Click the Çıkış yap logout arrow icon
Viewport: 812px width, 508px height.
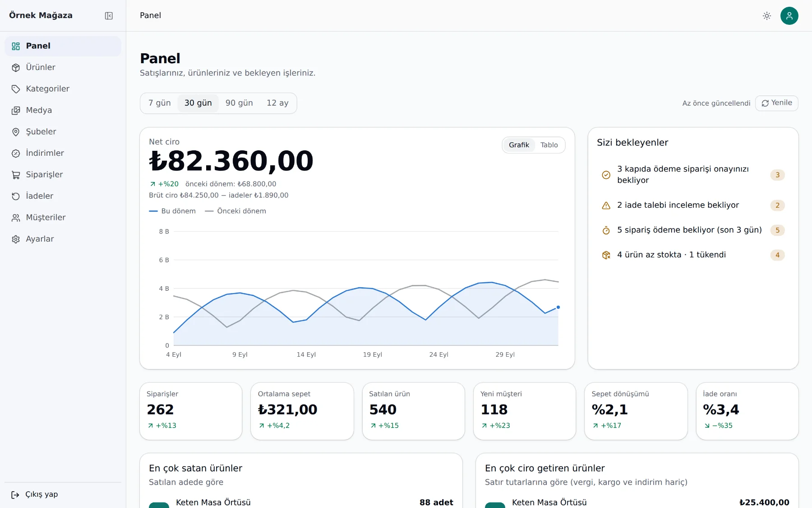click(x=15, y=495)
